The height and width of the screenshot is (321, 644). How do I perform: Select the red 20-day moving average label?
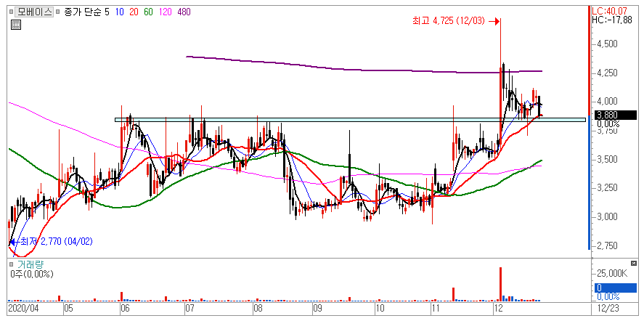tap(134, 12)
